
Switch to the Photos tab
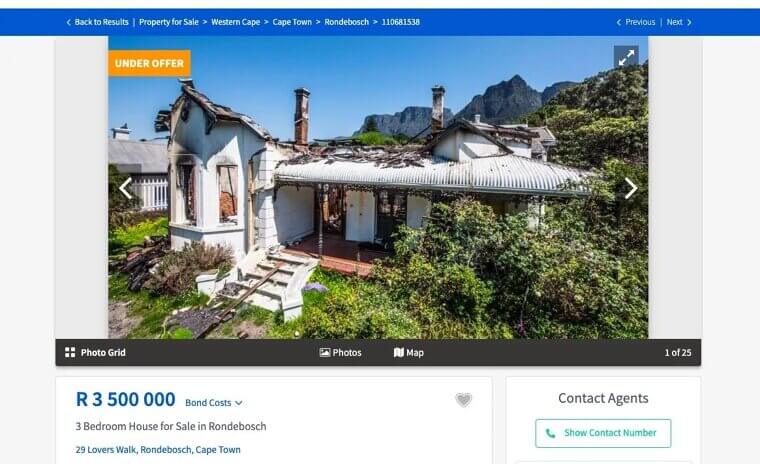tap(341, 352)
